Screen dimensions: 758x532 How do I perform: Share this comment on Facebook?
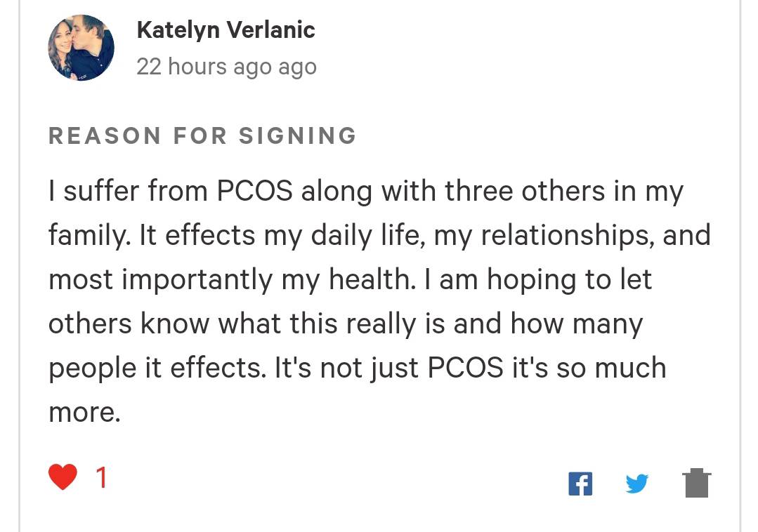[580, 484]
